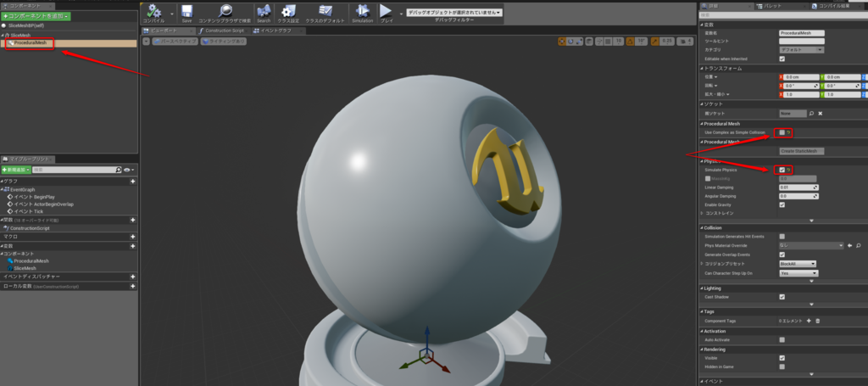Select translate gizmo mode in viewport
This screenshot has width=868, height=386.
click(562, 41)
